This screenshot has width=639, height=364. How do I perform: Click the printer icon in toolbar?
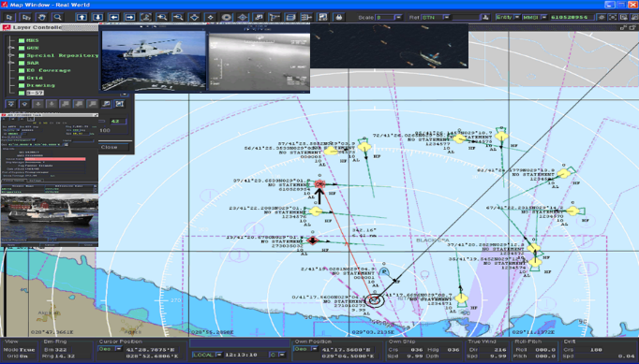pos(338,17)
